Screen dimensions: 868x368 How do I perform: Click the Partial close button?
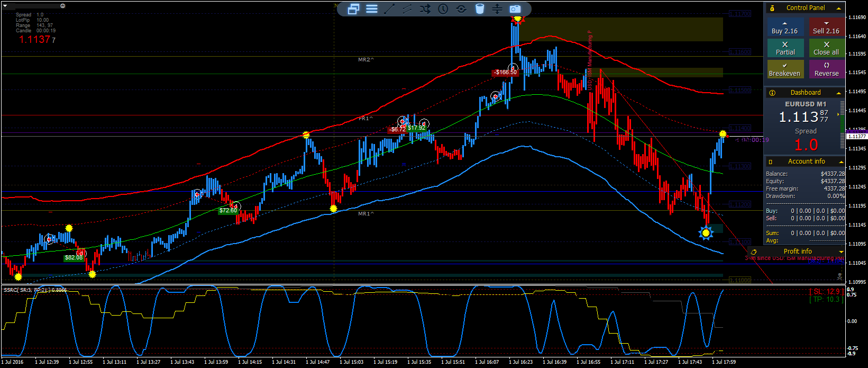(x=785, y=48)
